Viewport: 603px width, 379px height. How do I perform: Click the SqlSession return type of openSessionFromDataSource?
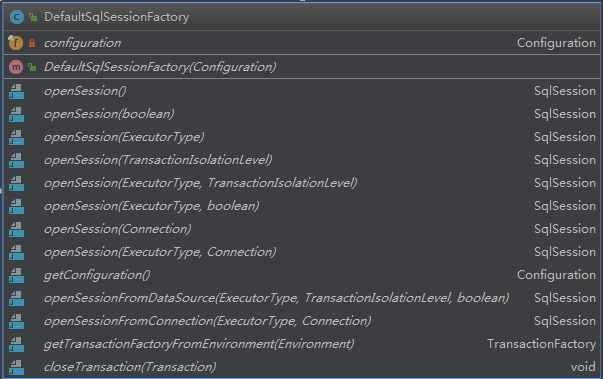coord(565,298)
